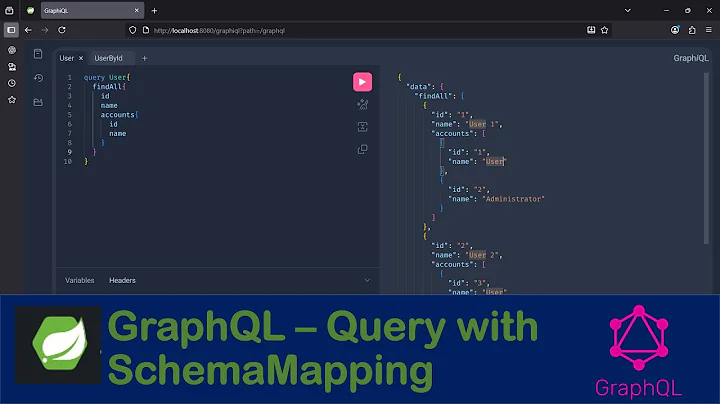Image resolution: width=720 pixels, height=404 pixels.
Task: Go forward to next page
Action: pos(45,30)
